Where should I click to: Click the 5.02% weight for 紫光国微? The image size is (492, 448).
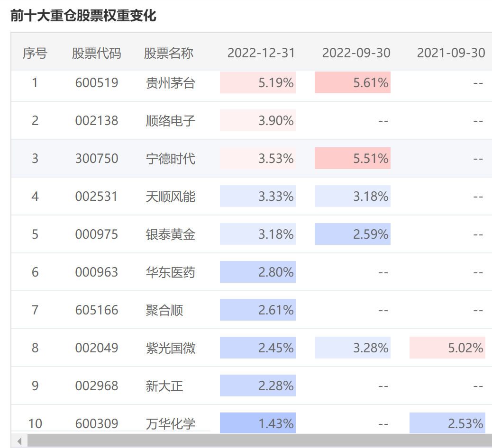(x=447, y=348)
